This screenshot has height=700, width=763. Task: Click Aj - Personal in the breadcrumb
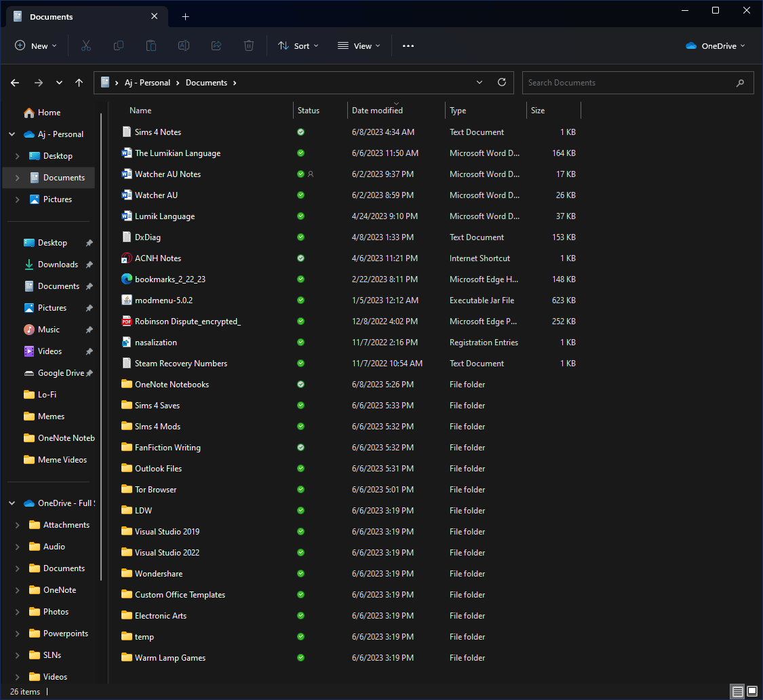pyautogui.click(x=147, y=83)
